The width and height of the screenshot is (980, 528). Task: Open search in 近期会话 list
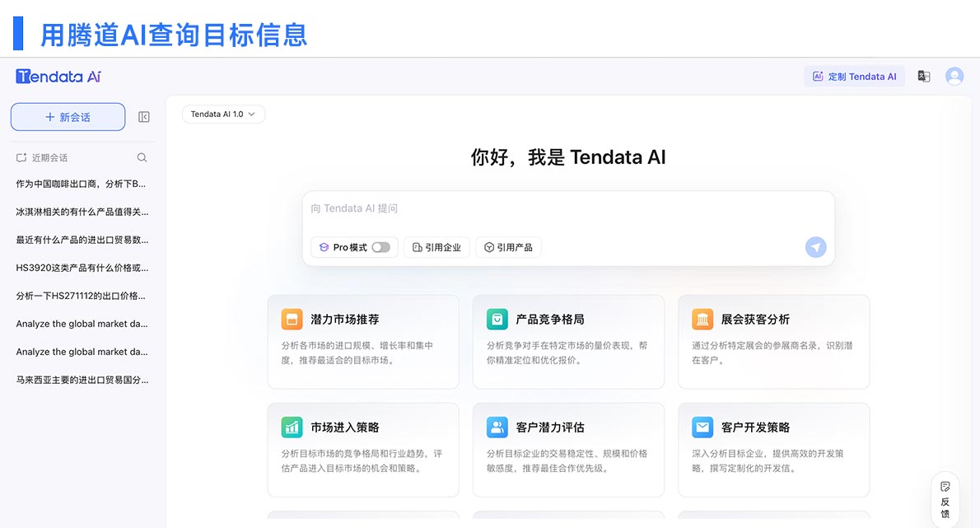point(141,157)
